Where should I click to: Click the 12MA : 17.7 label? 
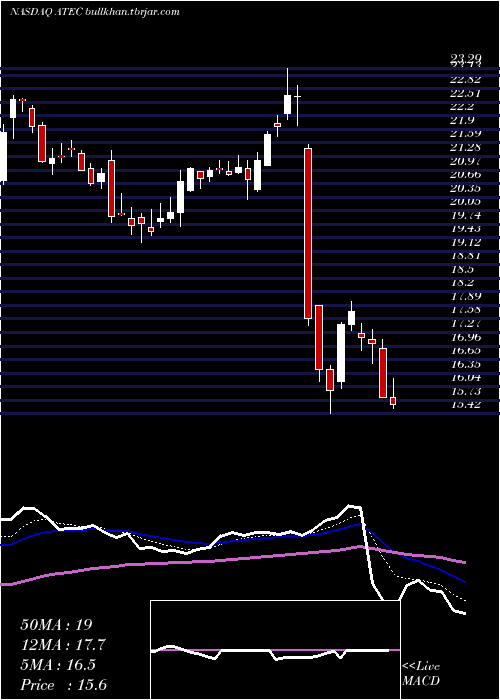pos(64,645)
